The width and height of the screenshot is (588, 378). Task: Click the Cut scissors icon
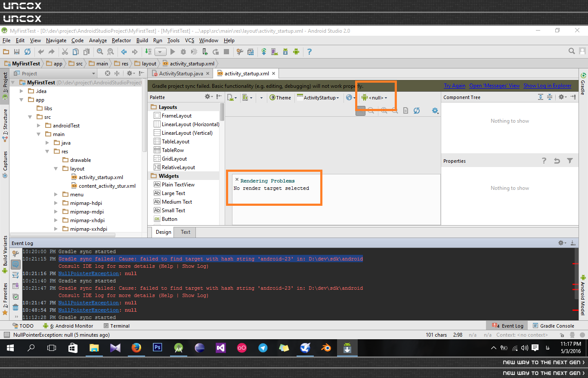click(x=65, y=52)
